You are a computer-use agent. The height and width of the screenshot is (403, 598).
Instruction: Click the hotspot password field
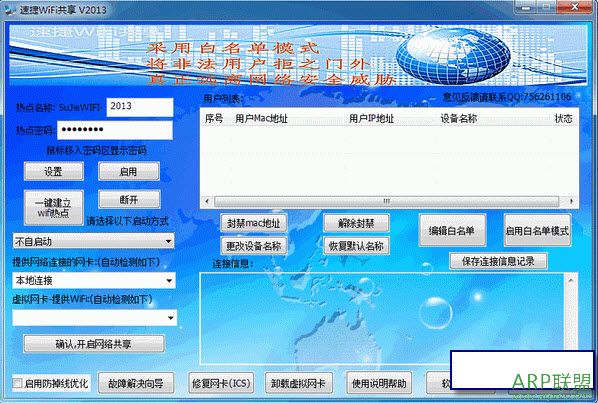[x=115, y=130]
